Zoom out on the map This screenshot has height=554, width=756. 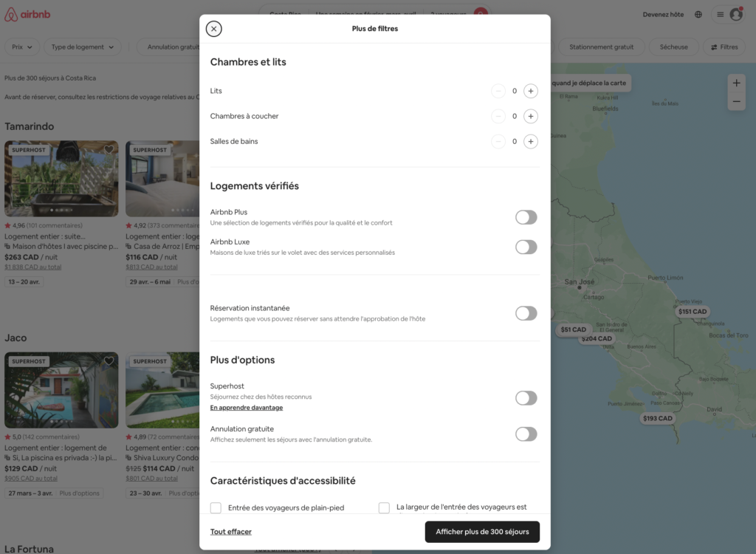tap(736, 101)
